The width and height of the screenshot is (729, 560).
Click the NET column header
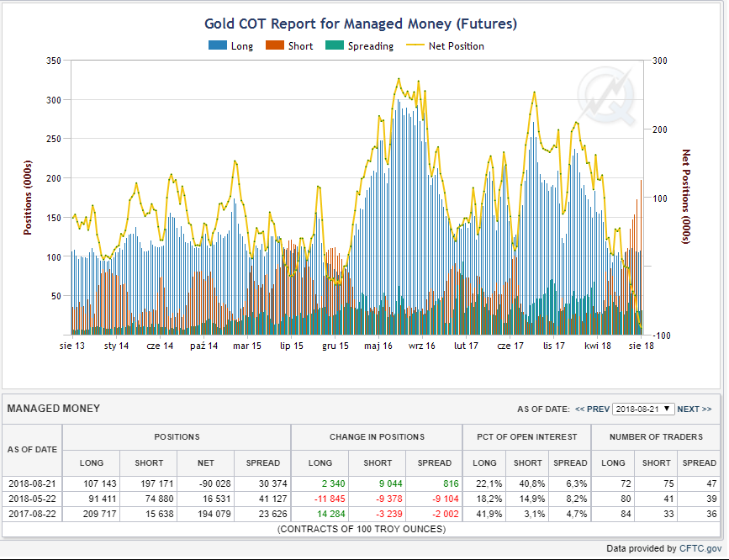205,463
